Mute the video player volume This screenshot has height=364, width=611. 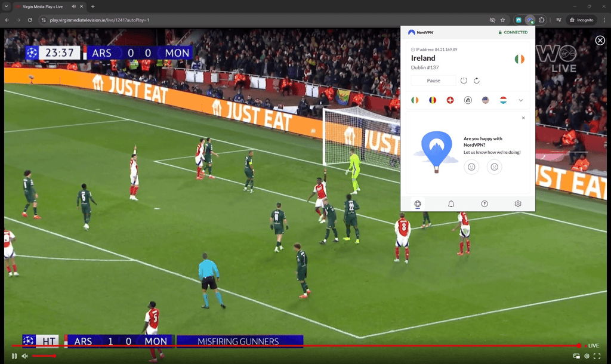[24, 356]
